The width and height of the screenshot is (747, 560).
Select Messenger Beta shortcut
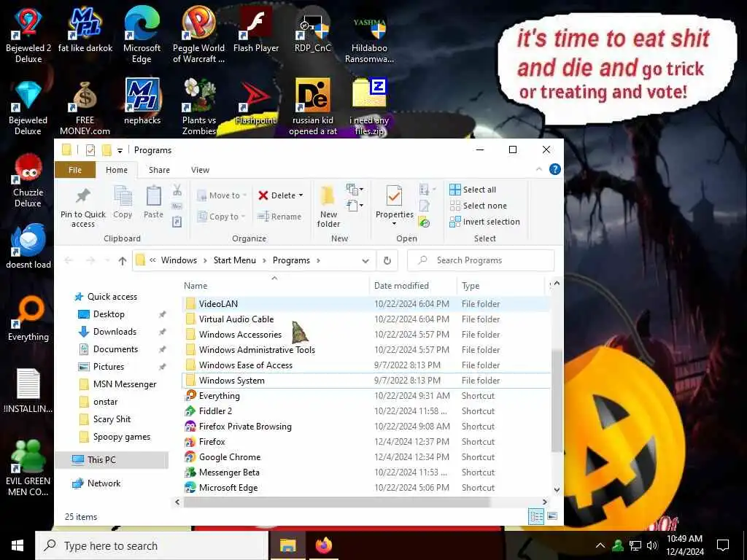[x=365, y=472]
